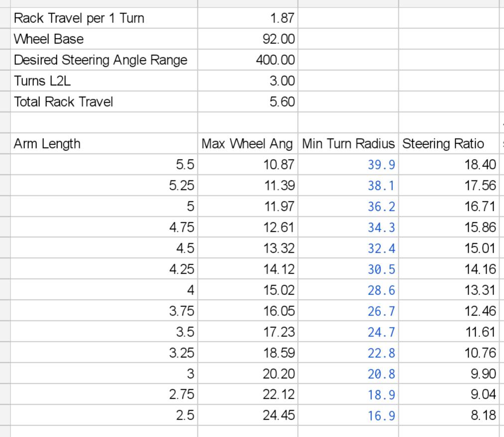
Task: Select the steering ratio 18.40 cell
Action: tap(449, 164)
